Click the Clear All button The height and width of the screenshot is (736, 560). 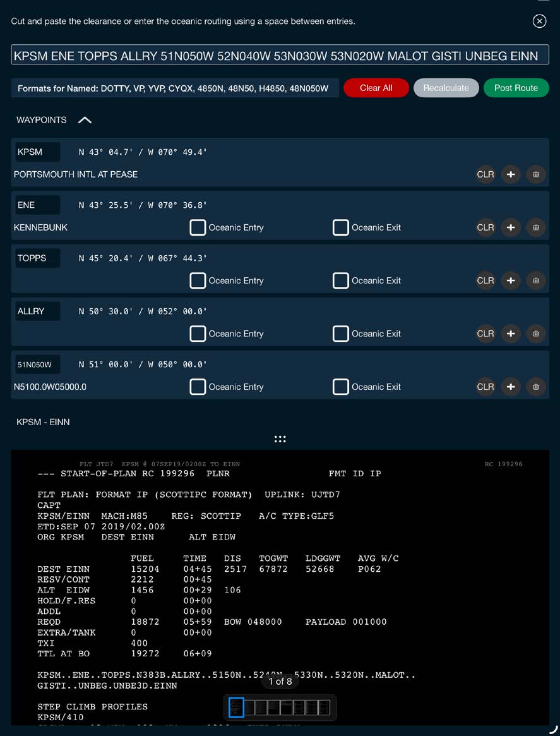tap(376, 88)
